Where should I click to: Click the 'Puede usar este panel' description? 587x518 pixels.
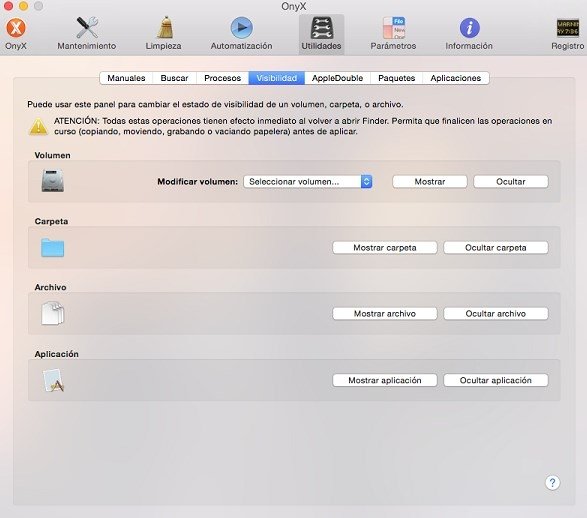click(215, 104)
